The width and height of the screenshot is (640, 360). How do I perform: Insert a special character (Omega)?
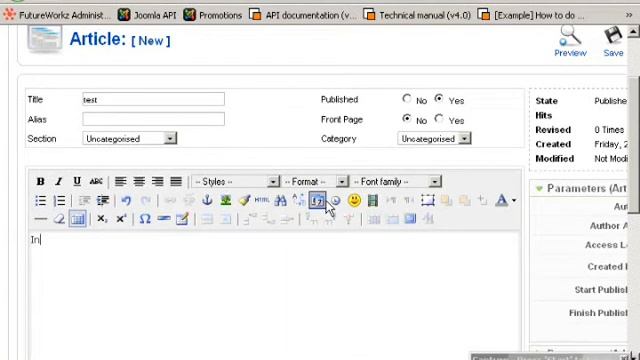145,219
